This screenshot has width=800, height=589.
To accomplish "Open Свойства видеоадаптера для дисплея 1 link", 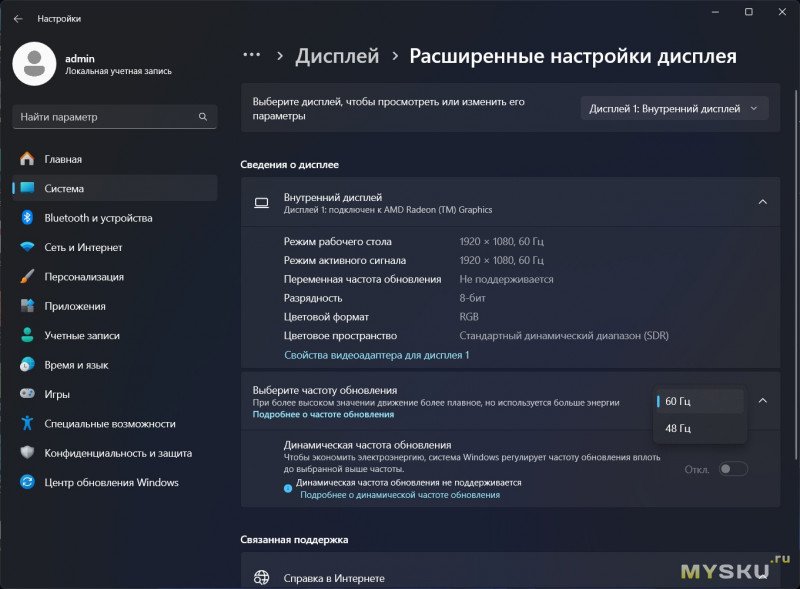I will 376,355.
